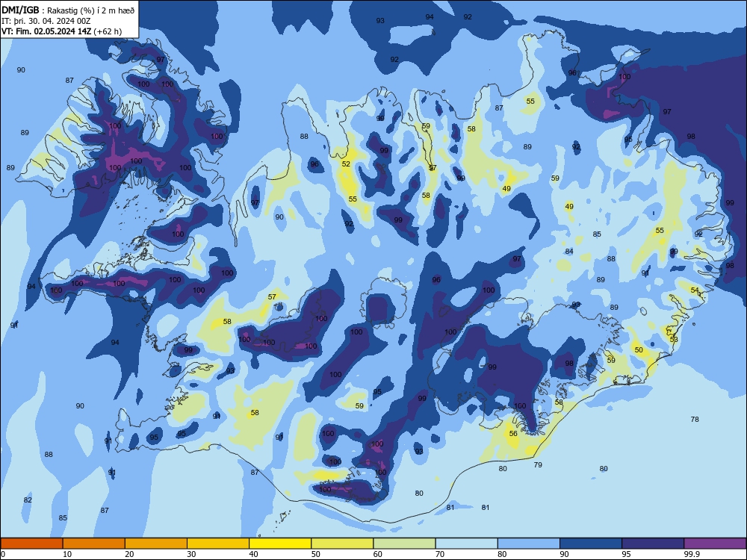Image resolution: width=747 pixels, height=560 pixels.
Task: Select the medium light blue 80–90 swatch
Action: tap(529, 544)
